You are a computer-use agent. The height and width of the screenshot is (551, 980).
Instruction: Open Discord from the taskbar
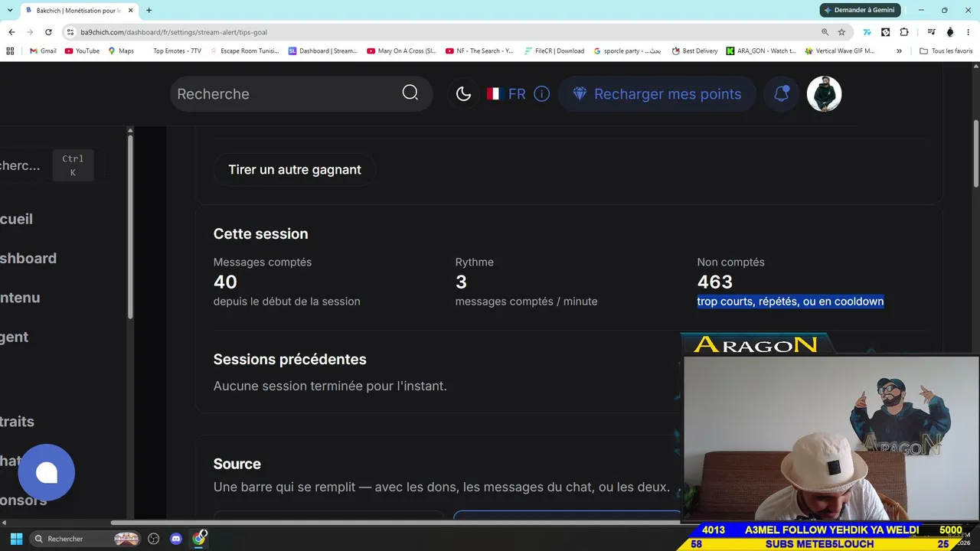tap(176, 539)
